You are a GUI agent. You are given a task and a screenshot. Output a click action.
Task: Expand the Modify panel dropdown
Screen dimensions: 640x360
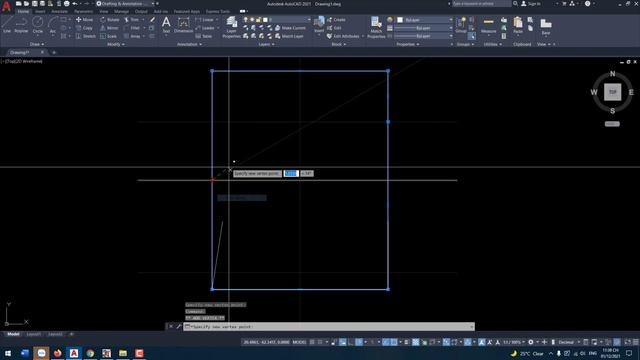point(116,44)
